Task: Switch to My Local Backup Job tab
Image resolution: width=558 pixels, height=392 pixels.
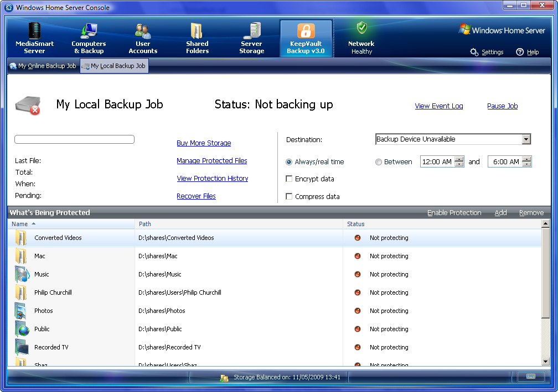Action: [114, 66]
